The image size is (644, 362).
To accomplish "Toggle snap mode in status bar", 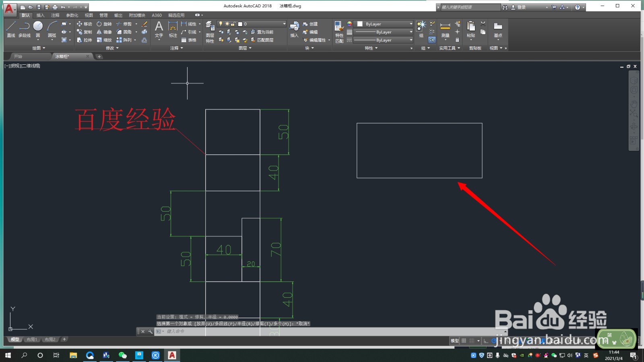I will [472, 341].
